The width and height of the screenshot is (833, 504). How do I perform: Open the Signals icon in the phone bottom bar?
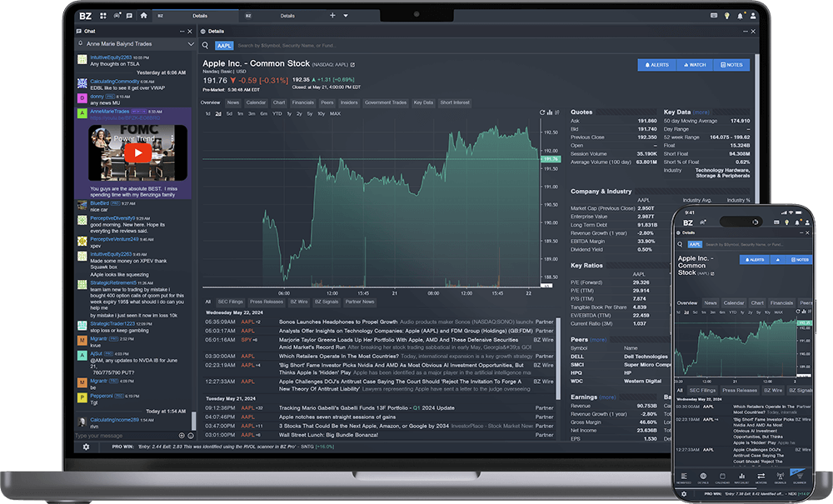click(x=780, y=477)
